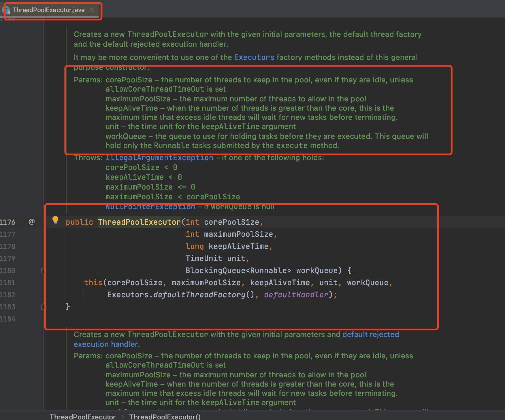Select ThreadPoolExecutor class in breadcrumb bar

pos(82,417)
